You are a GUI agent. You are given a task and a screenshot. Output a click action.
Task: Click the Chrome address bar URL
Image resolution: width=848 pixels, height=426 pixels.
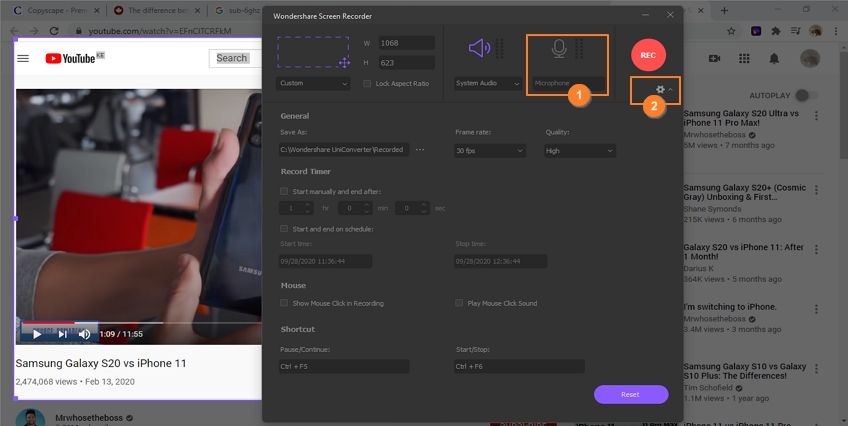160,31
